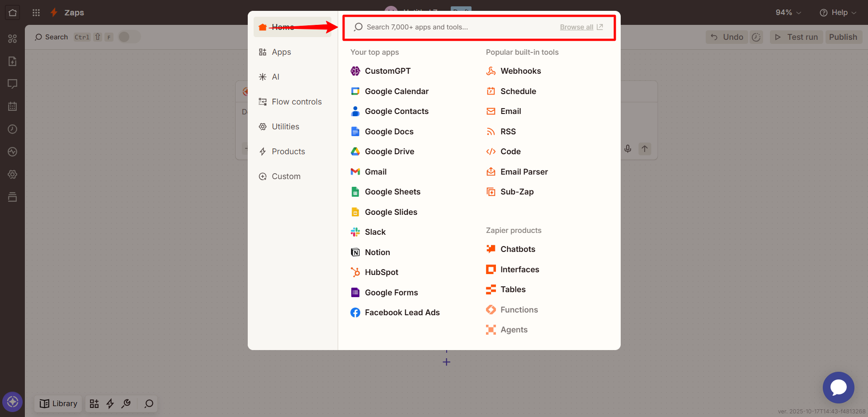
Task: Choose Slack app
Action: coord(368,232)
